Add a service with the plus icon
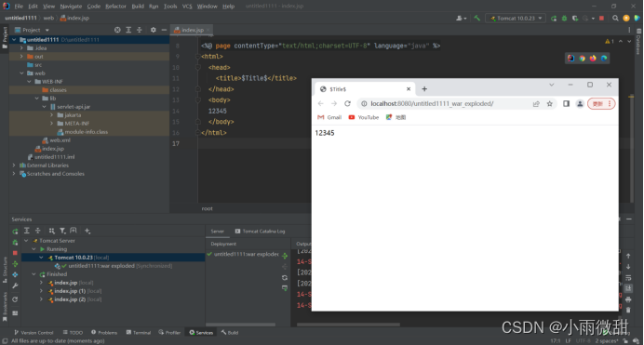 coord(87,231)
